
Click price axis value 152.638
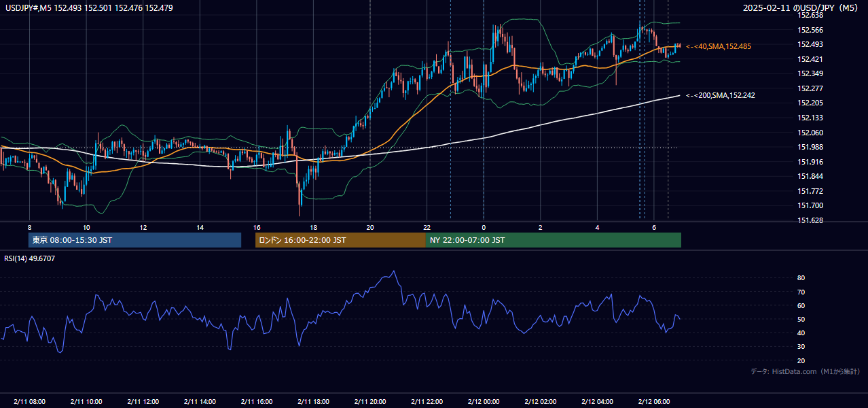(810, 15)
